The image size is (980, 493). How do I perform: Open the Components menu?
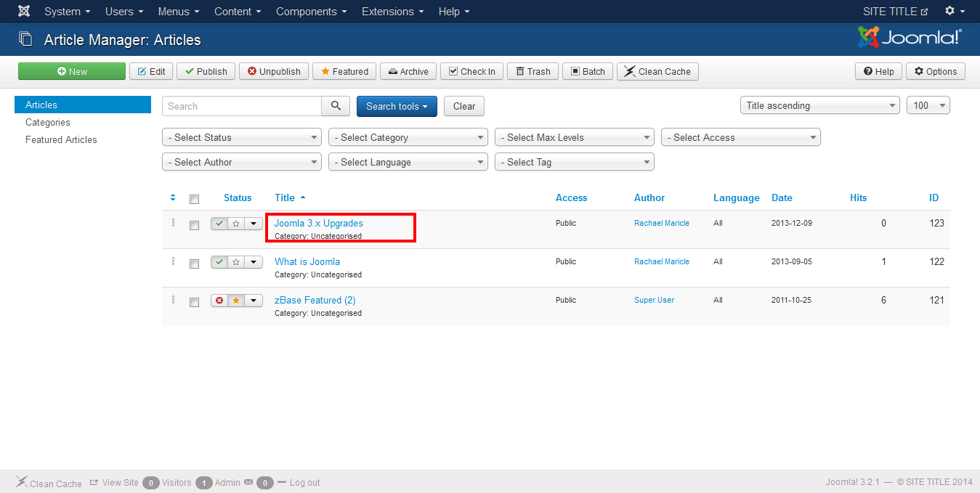312,12
